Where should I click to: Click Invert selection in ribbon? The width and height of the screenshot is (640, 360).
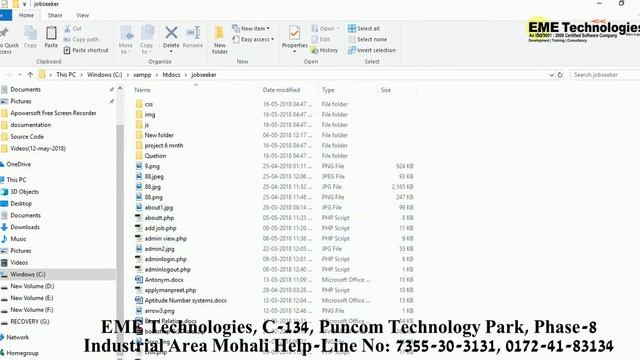pyautogui.click(x=372, y=50)
